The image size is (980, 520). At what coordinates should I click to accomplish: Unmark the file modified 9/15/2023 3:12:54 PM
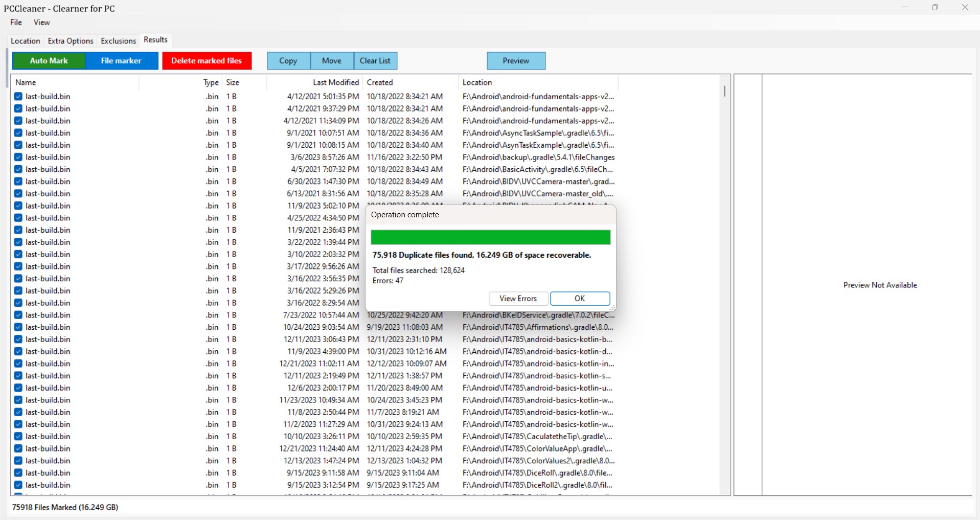18,485
